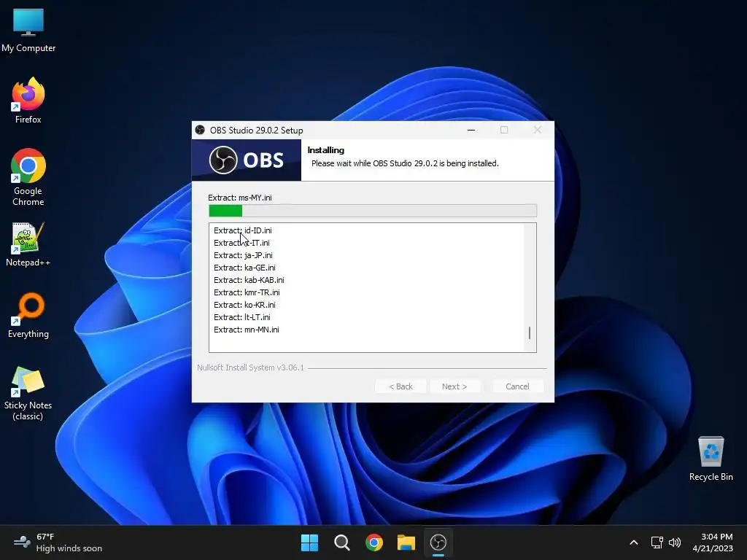Image resolution: width=747 pixels, height=560 pixels.
Task: Select log line 'Extract: ja-JP.ini'
Action: 243,255
